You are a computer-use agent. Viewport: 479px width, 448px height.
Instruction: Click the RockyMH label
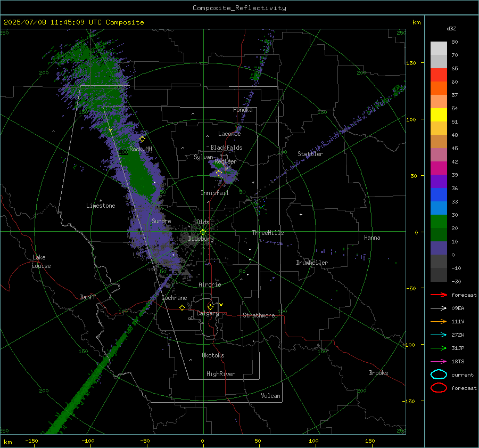click(141, 149)
